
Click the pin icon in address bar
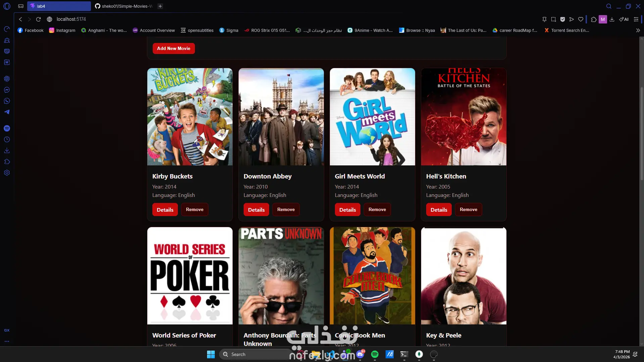[x=544, y=19]
